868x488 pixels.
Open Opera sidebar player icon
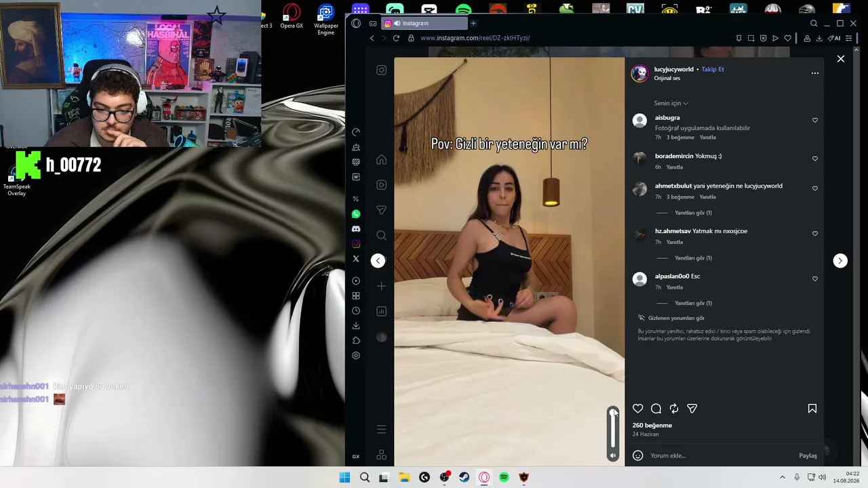click(356, 281)
